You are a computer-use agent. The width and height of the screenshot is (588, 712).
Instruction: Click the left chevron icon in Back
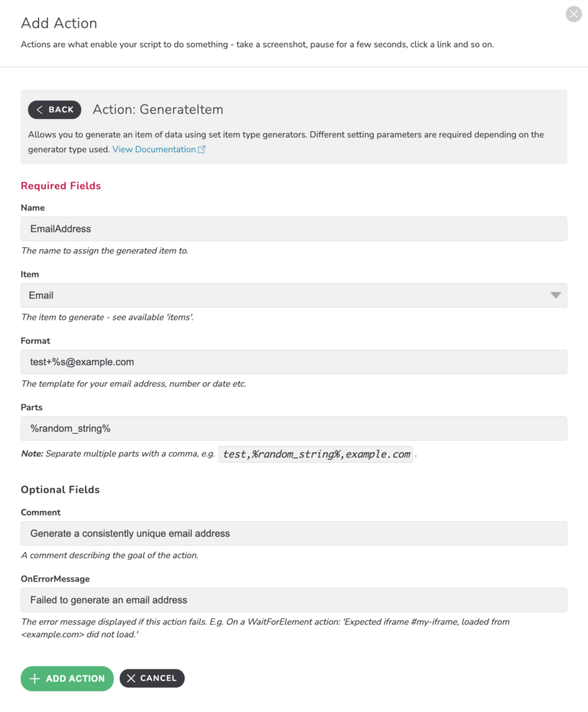point(40,109)
